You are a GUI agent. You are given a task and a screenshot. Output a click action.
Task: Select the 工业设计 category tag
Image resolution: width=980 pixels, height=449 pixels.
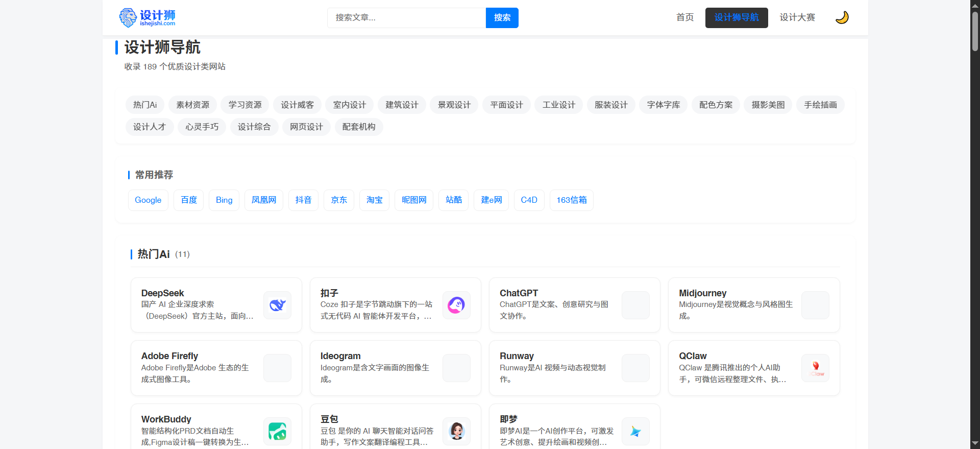[559, 105]
